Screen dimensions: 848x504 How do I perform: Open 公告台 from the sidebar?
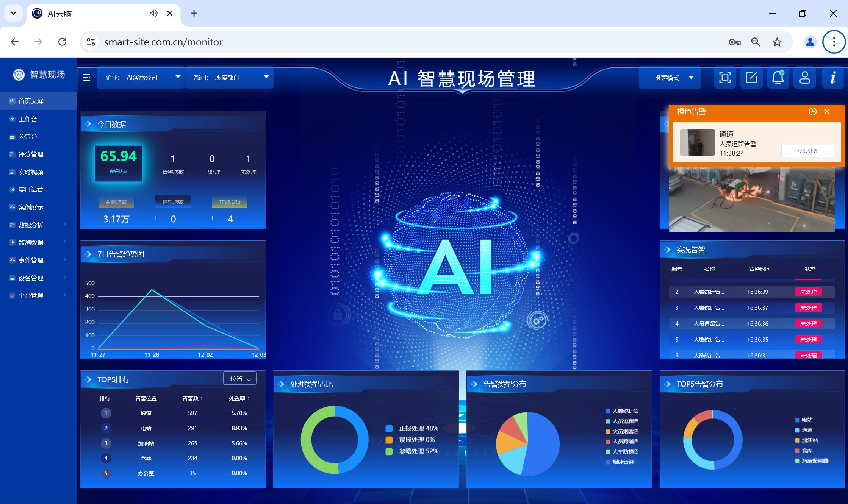point(38,136)
